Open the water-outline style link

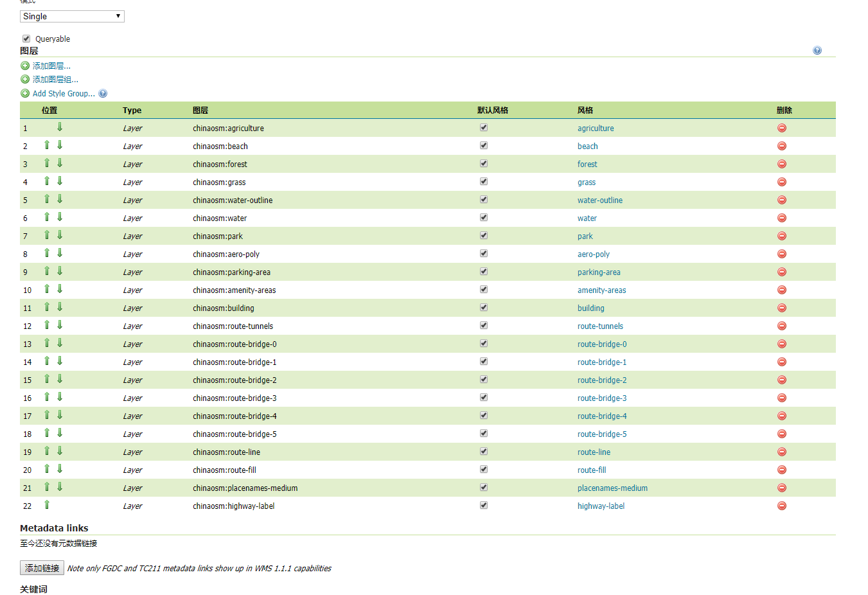pyautogui.click(x=600, y=200)
